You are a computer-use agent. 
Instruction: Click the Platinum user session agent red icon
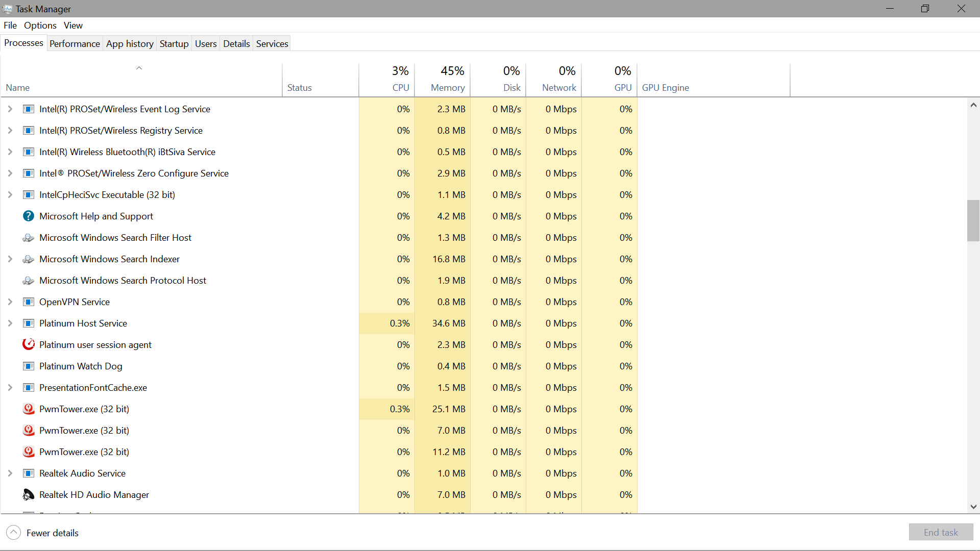pyautogui.click(x=29, y=344)
